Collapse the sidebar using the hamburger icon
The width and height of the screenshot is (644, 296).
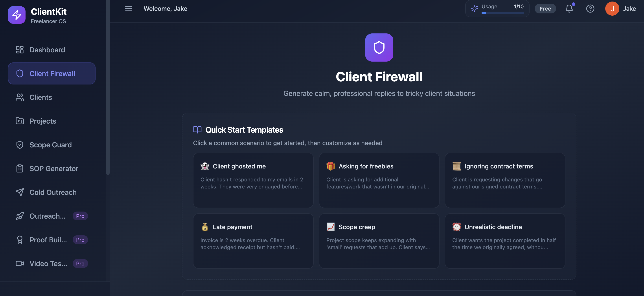[128, 9]
